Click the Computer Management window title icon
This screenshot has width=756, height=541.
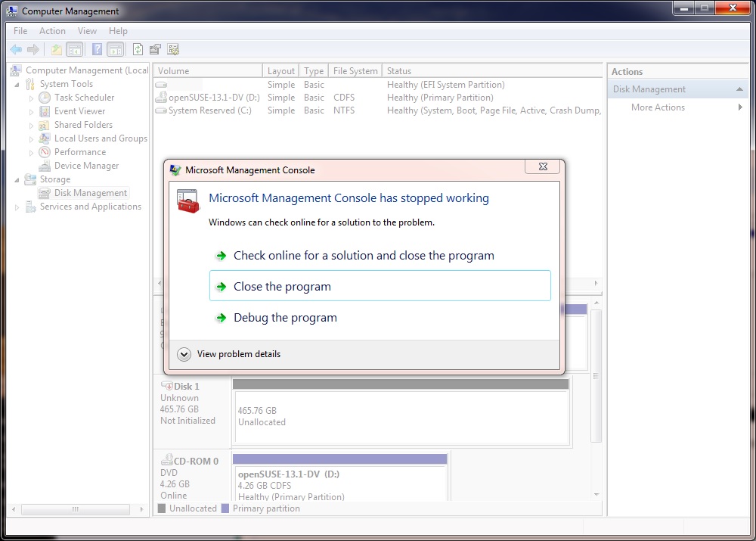tap(12, 11)
